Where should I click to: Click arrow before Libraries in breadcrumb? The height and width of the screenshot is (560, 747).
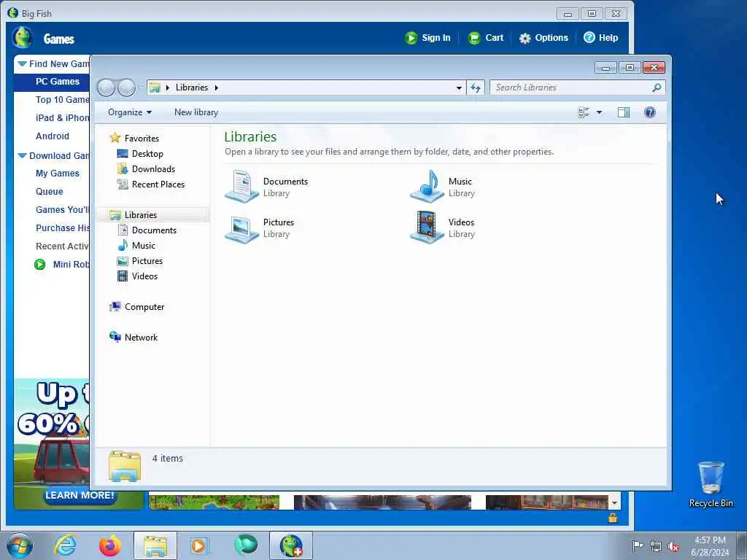[167, 87]
